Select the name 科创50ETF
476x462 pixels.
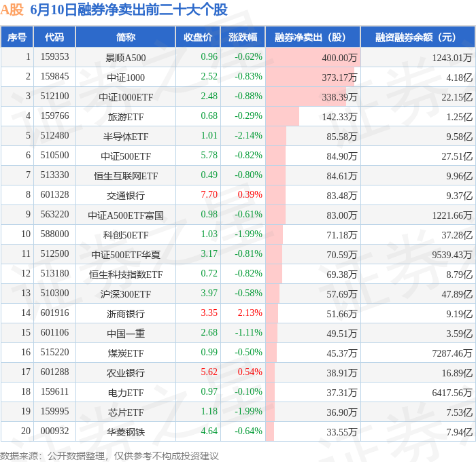126,235
